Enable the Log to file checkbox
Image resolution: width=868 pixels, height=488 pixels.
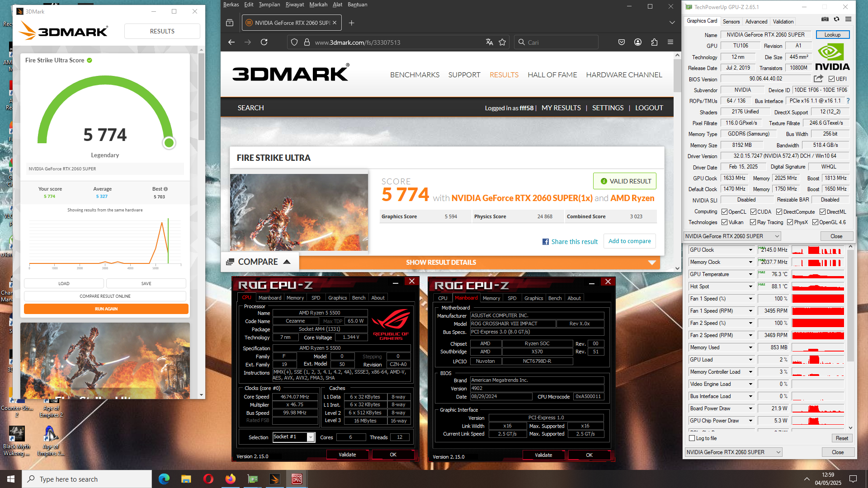(x=692, y=438)
